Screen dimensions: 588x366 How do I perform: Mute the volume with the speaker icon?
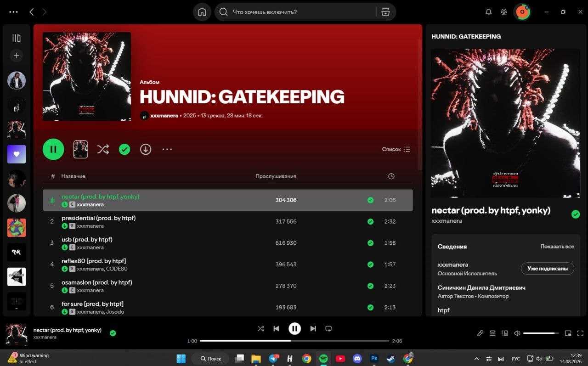point(517,333)
